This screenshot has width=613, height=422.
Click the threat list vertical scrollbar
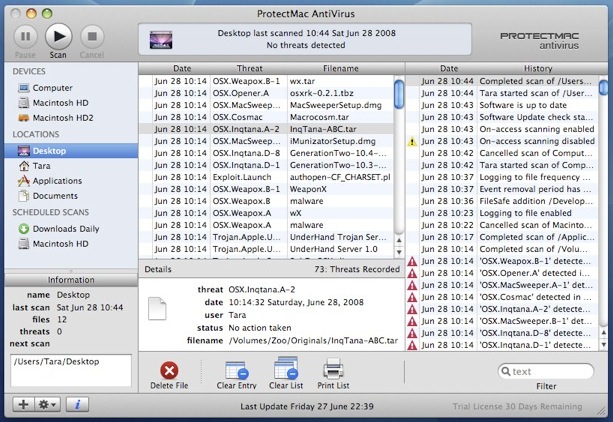coord(398,160)
